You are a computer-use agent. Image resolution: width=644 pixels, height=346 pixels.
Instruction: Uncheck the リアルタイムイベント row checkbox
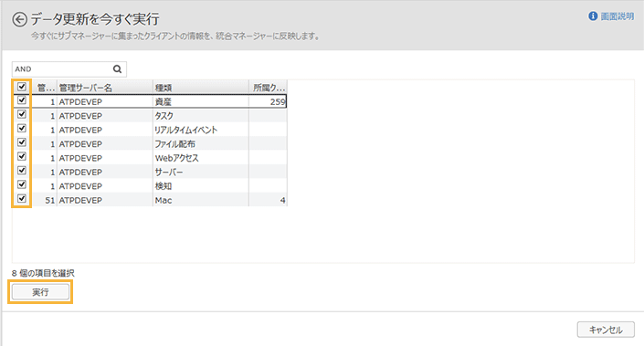click(22, 129)
